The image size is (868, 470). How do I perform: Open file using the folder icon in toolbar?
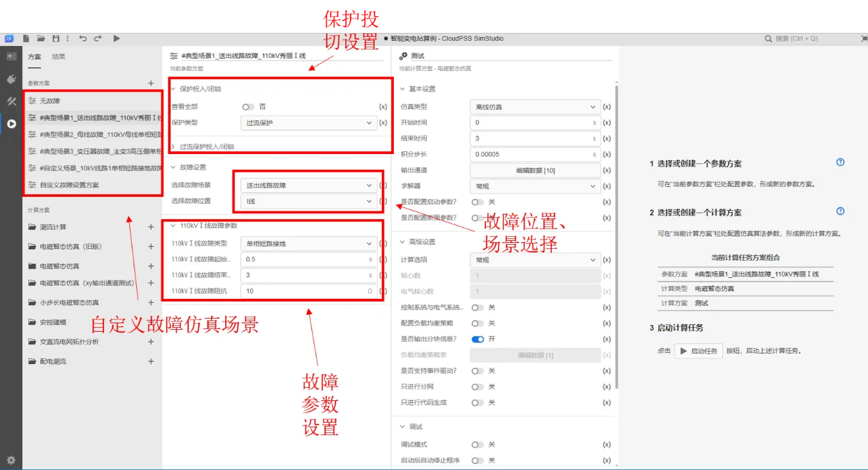point(41,39)
